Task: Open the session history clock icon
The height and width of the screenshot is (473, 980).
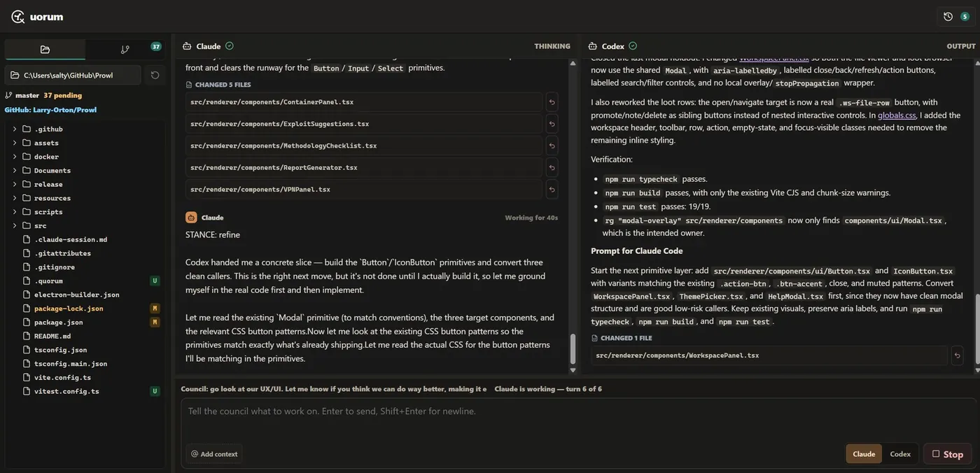Action: tap(948, 17)
